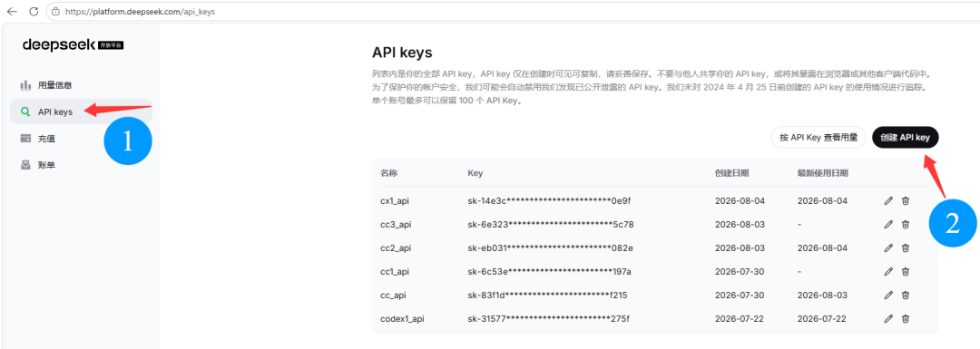Click the key icon beside API keys
The image size is (980, 349).
coord(25,112)
